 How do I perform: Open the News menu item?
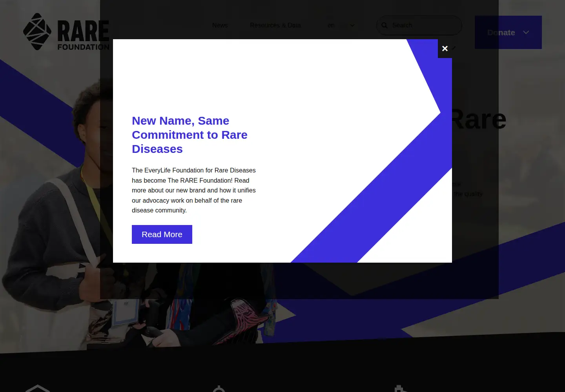pyautogui.click(x=220, y=25)
